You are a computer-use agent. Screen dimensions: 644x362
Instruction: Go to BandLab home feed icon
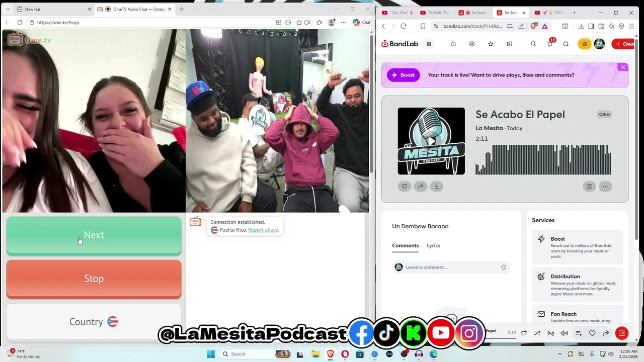(x=453, y=44)
